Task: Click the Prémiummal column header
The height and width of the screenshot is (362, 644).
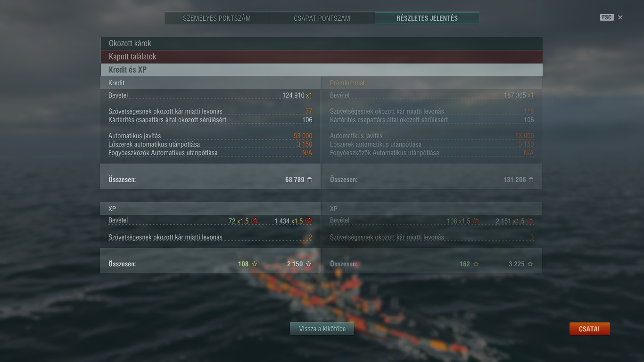Action: (347, 83)
